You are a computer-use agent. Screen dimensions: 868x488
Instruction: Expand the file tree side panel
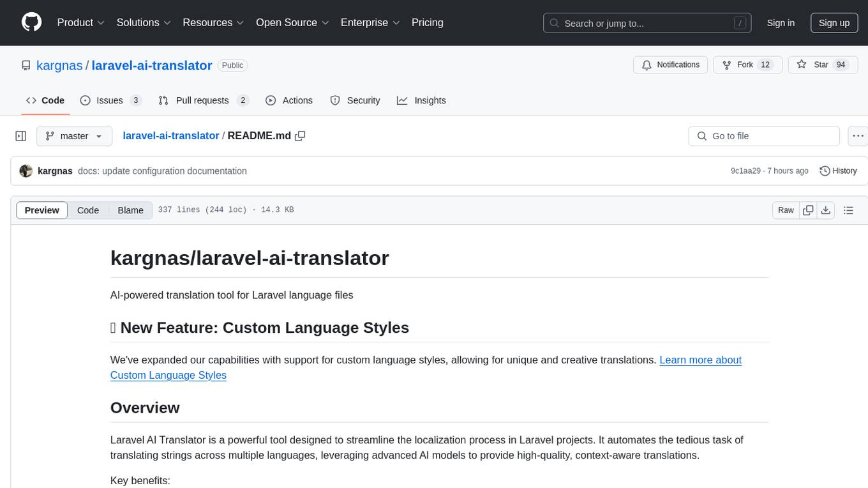click(20, 136)
